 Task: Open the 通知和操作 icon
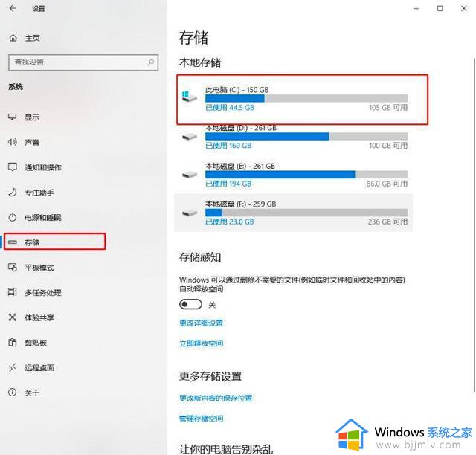coord(13,167)
